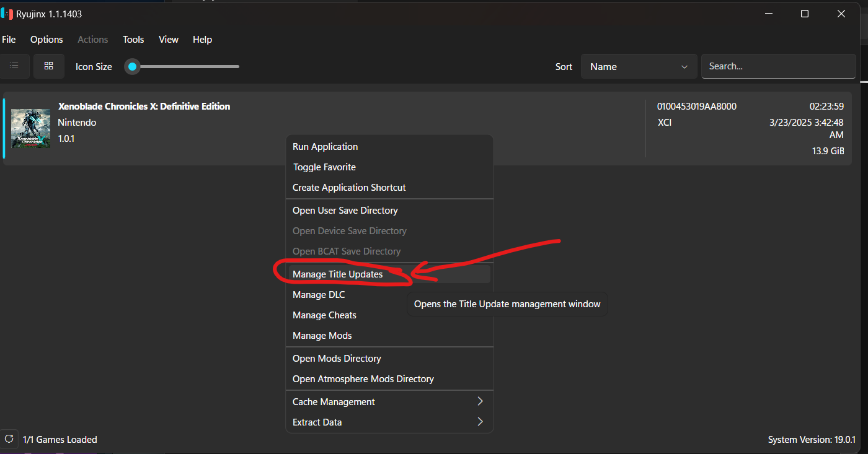Select Open User Save Directory

point(389,211)
